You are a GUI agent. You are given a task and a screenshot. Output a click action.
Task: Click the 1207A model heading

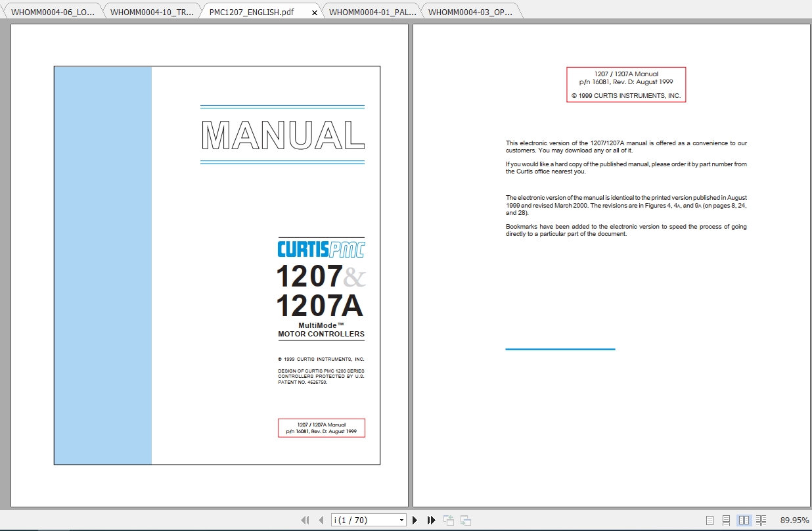tap(319, 306)
